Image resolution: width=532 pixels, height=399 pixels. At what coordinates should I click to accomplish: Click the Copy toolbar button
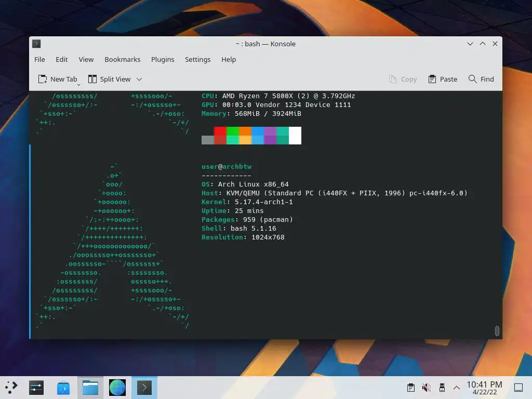click(x=403, y=79)
